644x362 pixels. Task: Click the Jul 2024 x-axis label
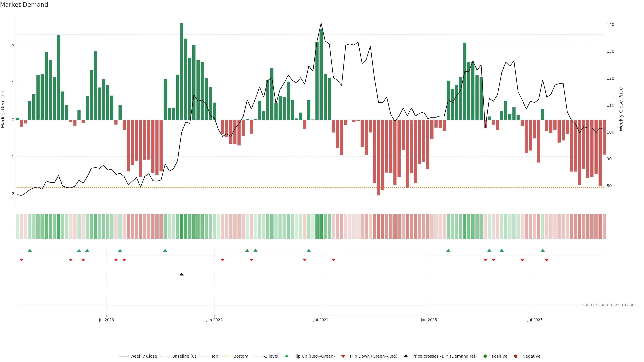[x=321, y=320]
